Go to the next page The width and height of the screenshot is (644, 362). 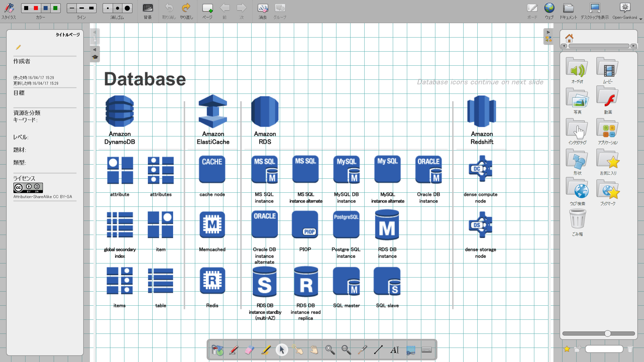(241, 11)
